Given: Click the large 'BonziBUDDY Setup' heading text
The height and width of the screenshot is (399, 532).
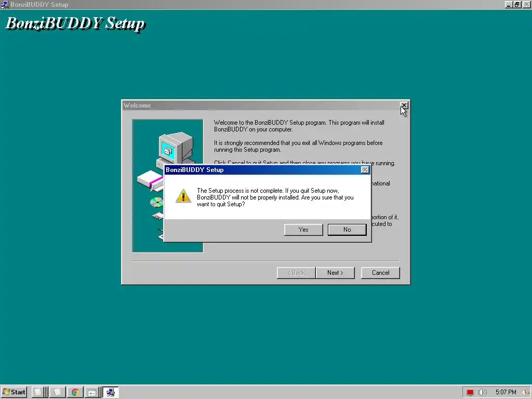Looking at the screenshot, I should tap(75, 23).
